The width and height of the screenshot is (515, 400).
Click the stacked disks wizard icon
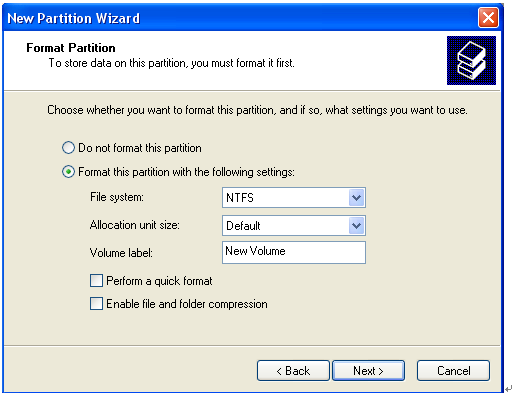coord(471,60)
